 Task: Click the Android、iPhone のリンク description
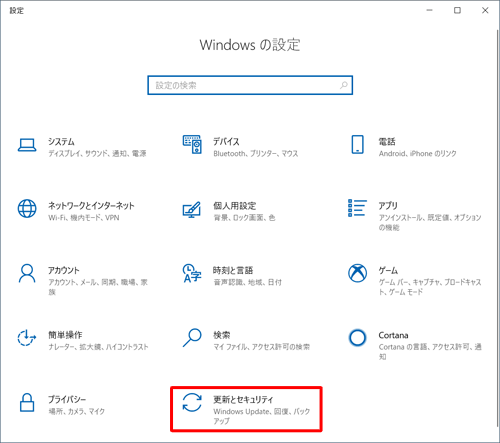point(417,154)
